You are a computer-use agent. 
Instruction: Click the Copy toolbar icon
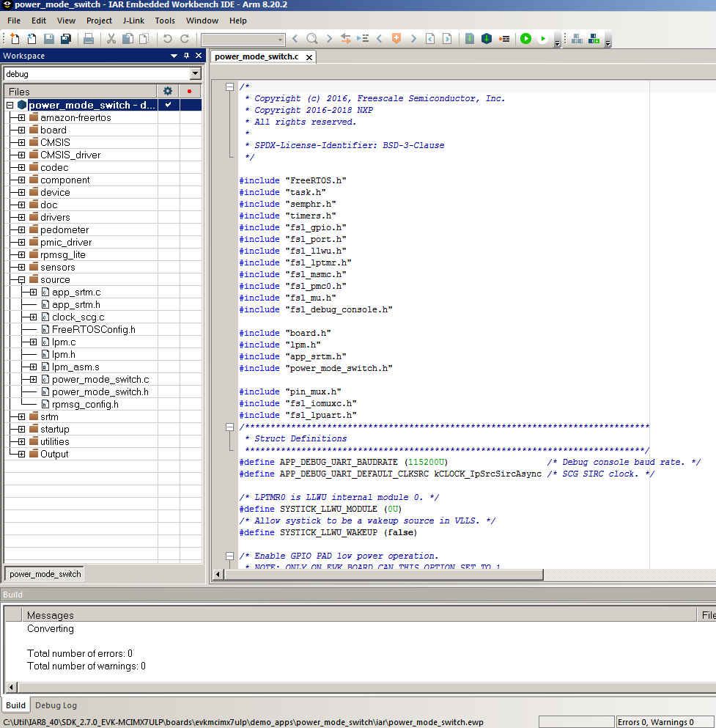(x=128, y=39)
